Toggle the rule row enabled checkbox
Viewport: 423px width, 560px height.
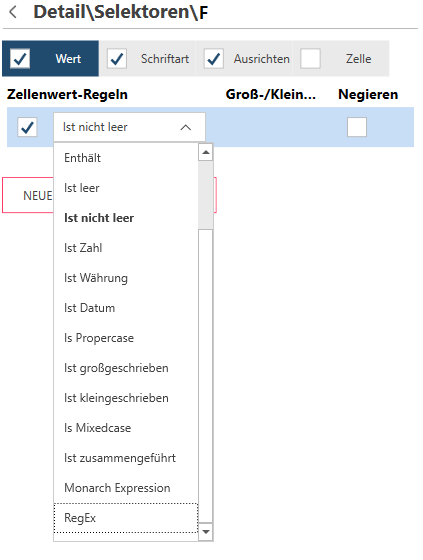pyautogui.click(x=27, y=127)
